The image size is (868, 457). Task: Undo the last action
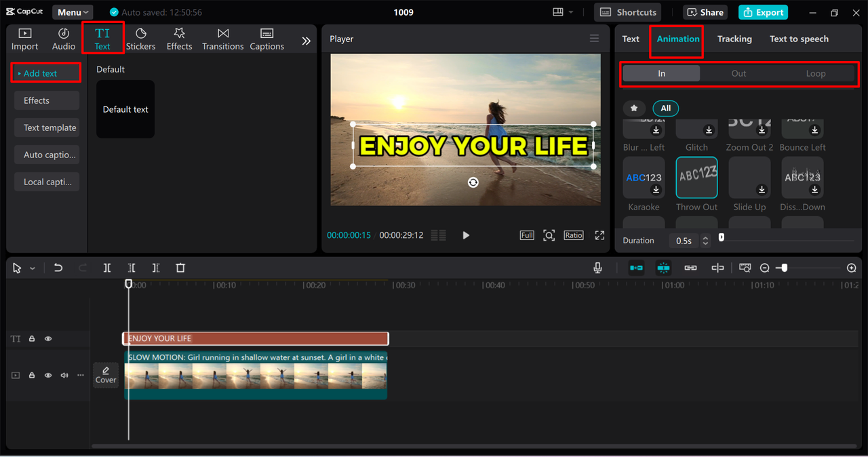coord(58,268)
